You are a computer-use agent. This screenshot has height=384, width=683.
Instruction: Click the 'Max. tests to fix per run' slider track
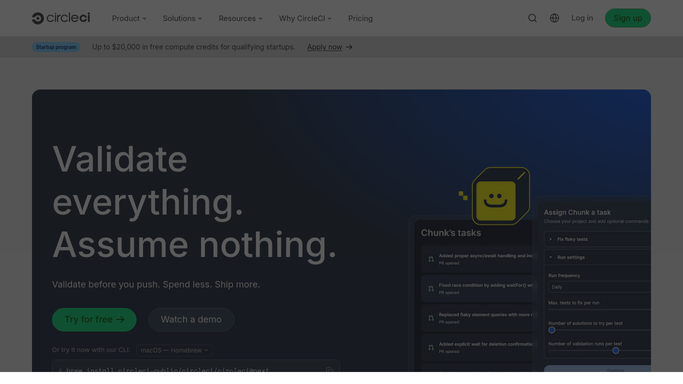point(599,310)
